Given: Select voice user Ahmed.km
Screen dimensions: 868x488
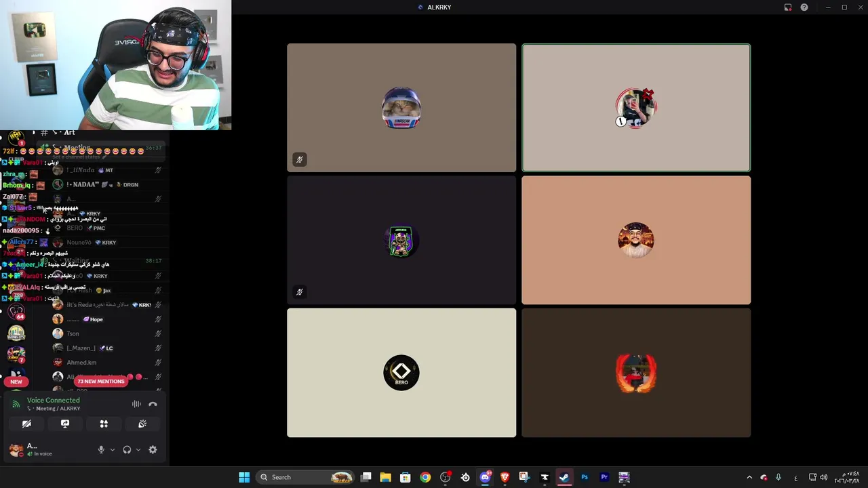Looking at the screenshot, I should click(x=107, y=363).
